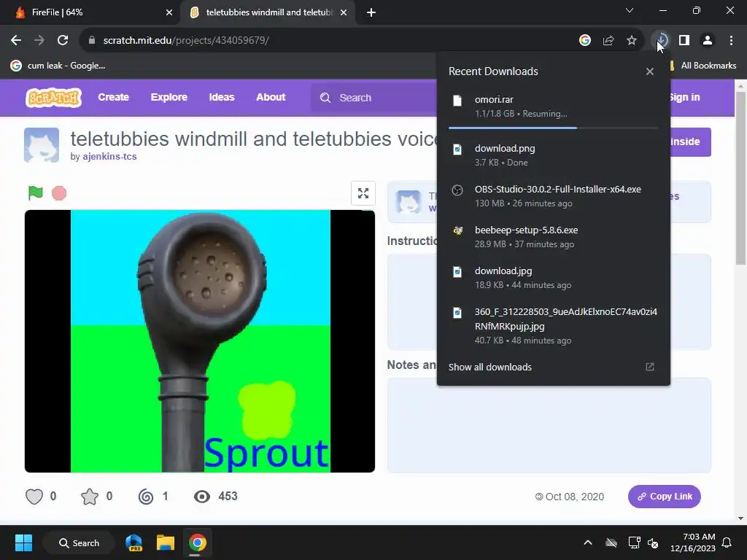Open ajenkins-tcs author profile link
Screen dimensions: 747x560
click(x=109, y=157)
